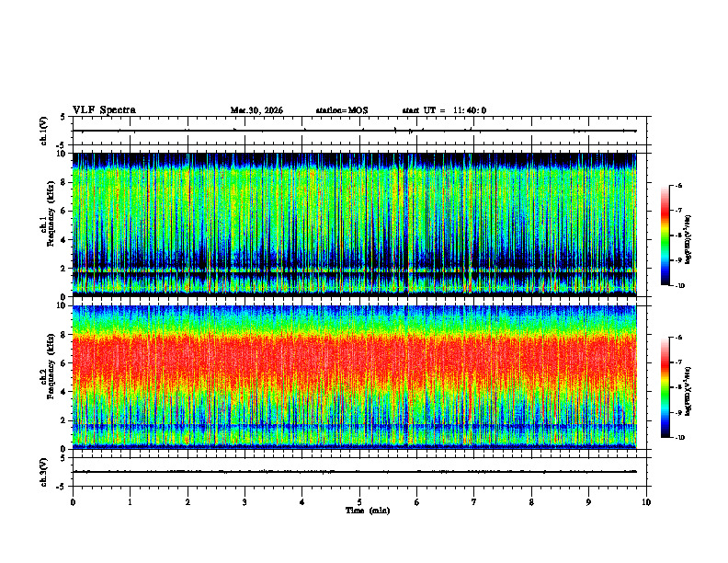The width and height of the screenshot is (728, 563).
Task: Click time axis tick label "0"
Action: (73, 502)
